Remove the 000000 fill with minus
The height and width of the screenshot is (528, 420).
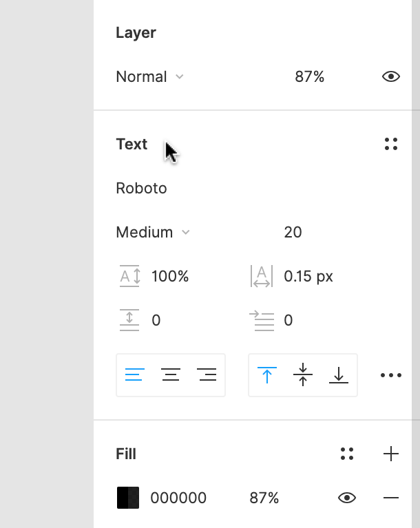pos(391,498)
